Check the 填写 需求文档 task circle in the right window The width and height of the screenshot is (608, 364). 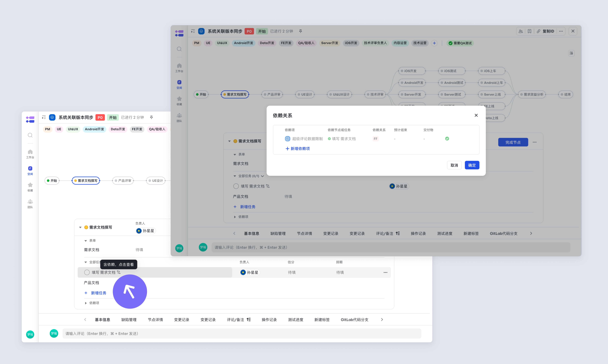(x=236, y=186)
